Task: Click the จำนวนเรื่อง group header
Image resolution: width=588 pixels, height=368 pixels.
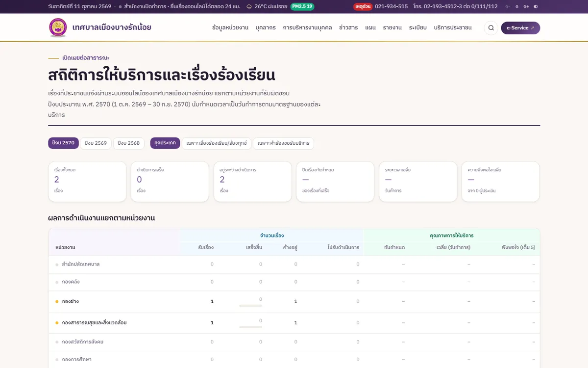Action: (272, 236)
